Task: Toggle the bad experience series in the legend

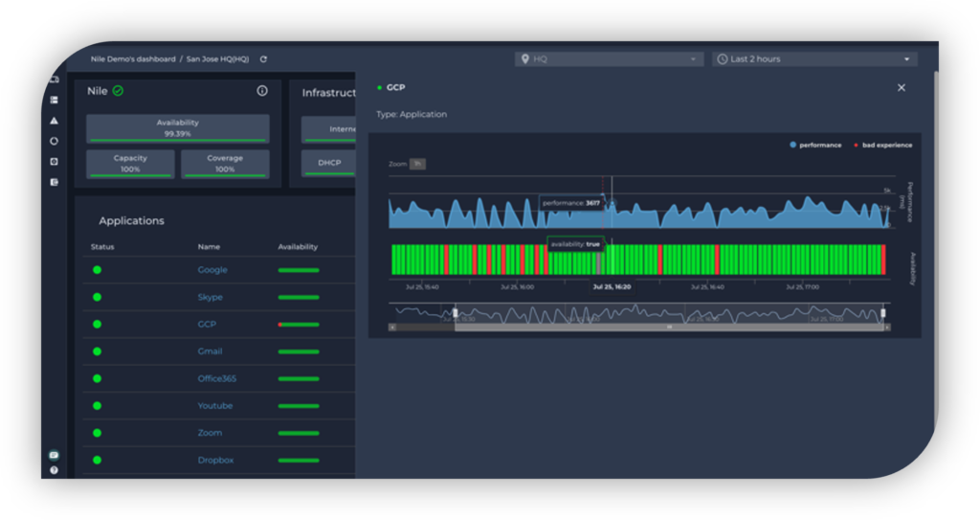Action: (x=882, y=145)
